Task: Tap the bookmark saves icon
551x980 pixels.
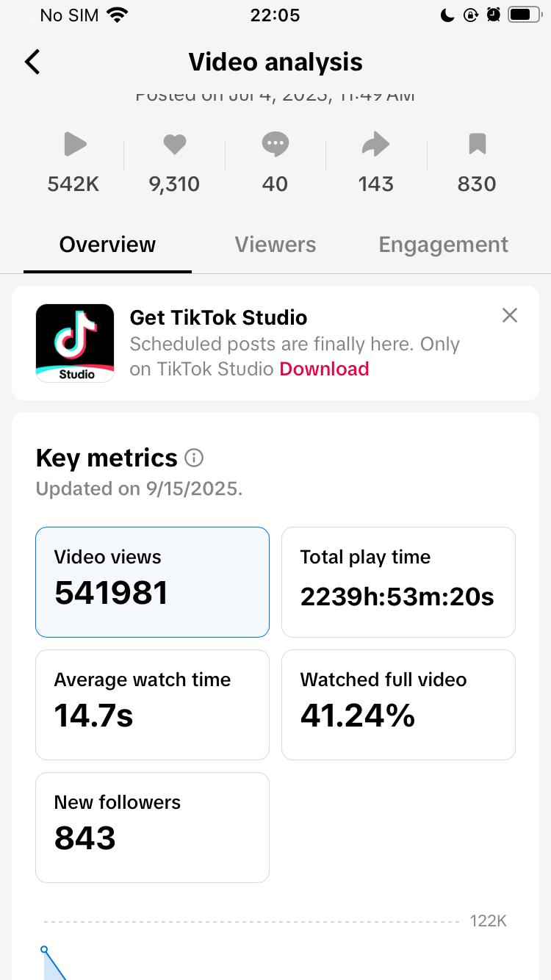Action: pos(477,145)
